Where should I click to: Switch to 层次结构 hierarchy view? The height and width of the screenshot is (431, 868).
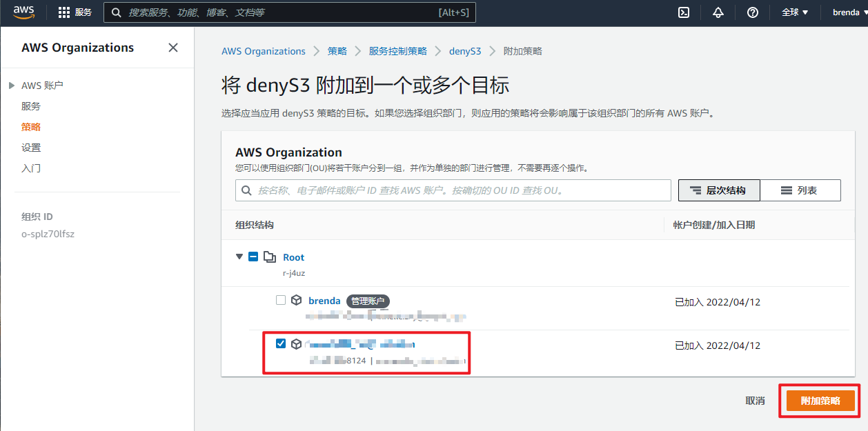point(719,190)
